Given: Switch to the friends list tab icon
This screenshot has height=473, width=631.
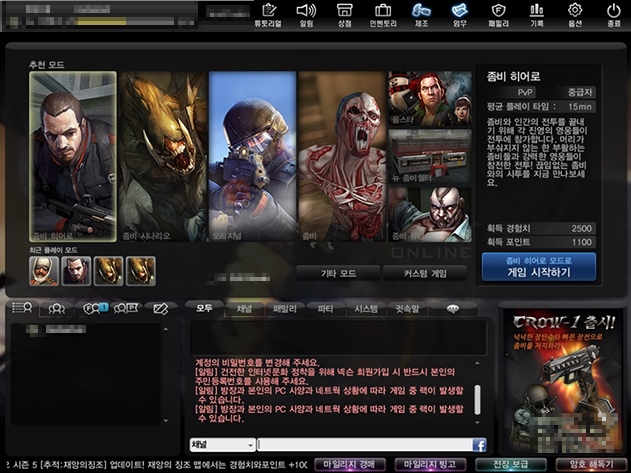Looking at the screenshot, I should tap(56, 308).
